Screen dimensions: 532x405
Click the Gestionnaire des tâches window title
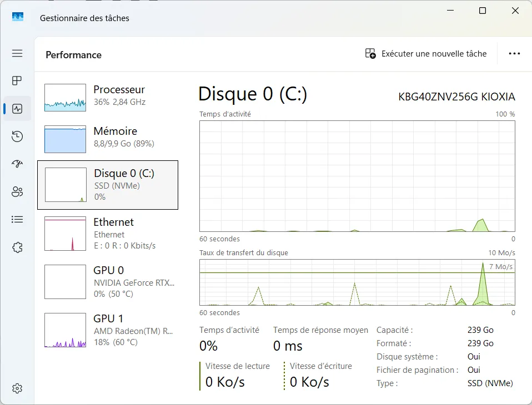[x=84, y=18]
